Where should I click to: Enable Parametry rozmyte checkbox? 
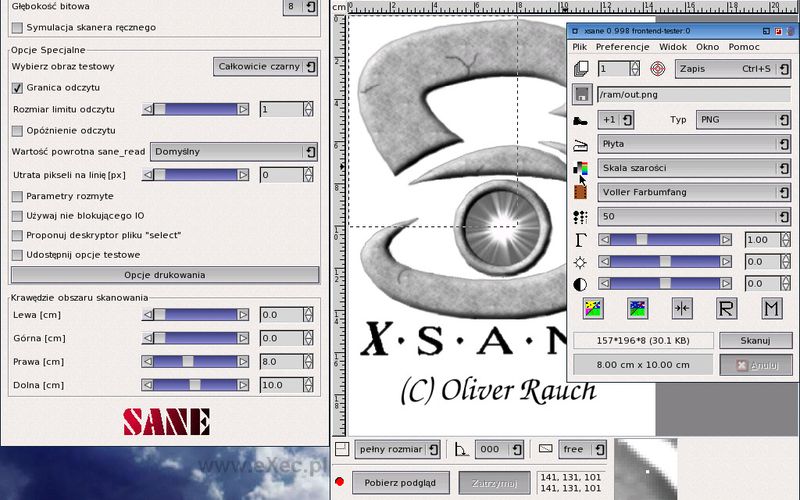pos(17,196)
